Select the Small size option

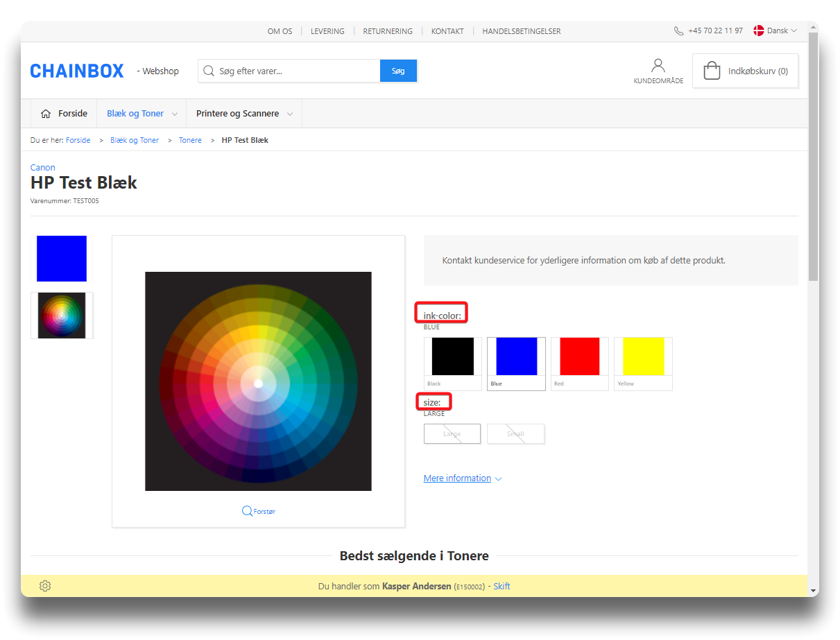[515, 434]
